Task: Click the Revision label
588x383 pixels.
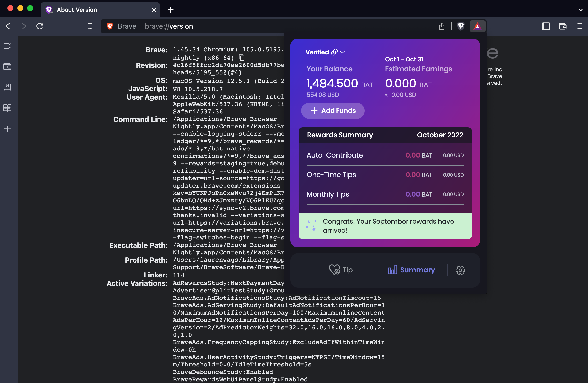Action: click(152, 65)
